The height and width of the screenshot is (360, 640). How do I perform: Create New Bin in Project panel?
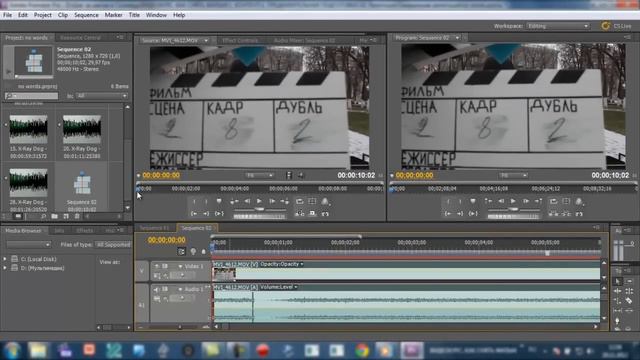(x=55, y=216)
